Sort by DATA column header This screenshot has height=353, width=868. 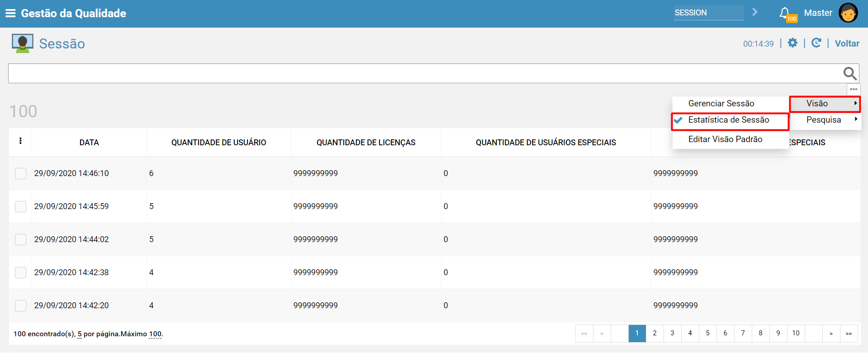point(89,143)
